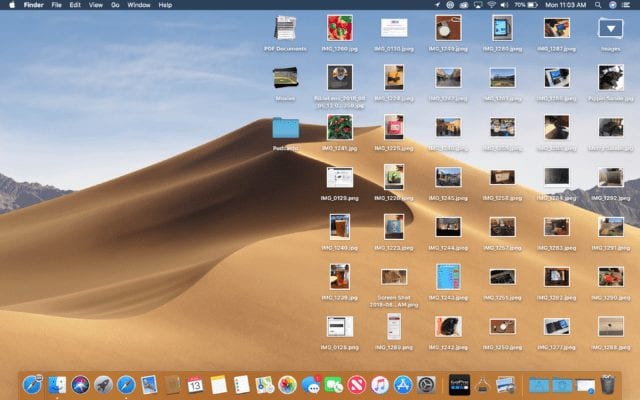
Task: Open the File menu
Action: [56, 5]
